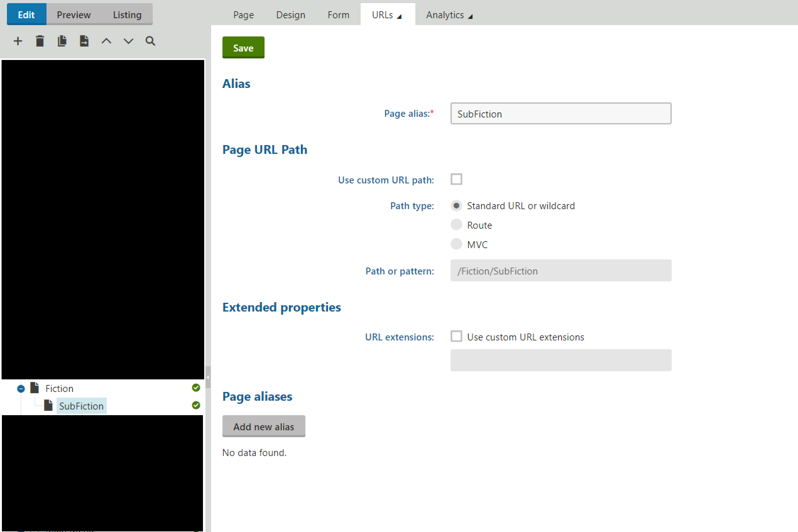Check Use custom URL extensions
This screenshot has width=798, height=532.
pos(456,336)
